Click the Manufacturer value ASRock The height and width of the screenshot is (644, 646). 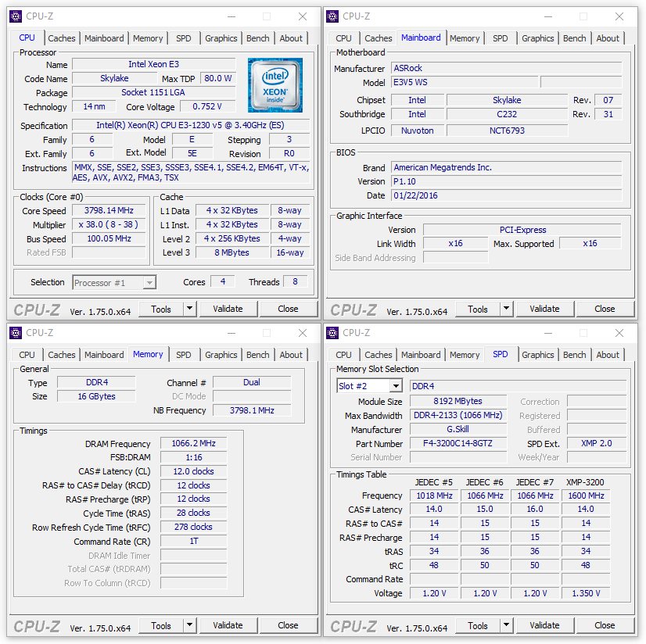[x=506, y=68]
